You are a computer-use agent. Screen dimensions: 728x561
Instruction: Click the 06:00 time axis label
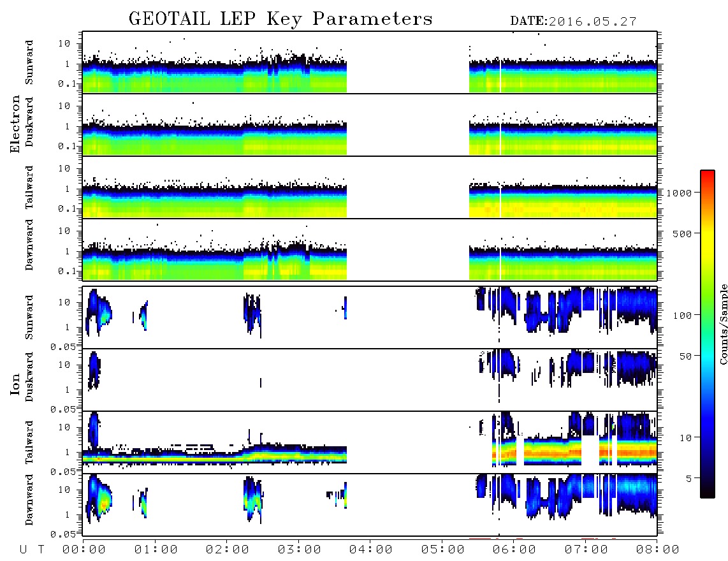pyautogui.click(x=514, y=550)
